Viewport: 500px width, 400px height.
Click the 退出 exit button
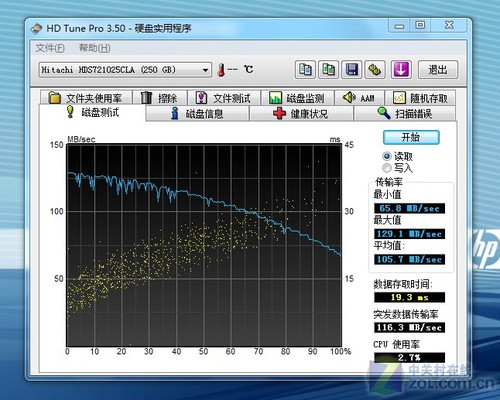tap(438, 70)
